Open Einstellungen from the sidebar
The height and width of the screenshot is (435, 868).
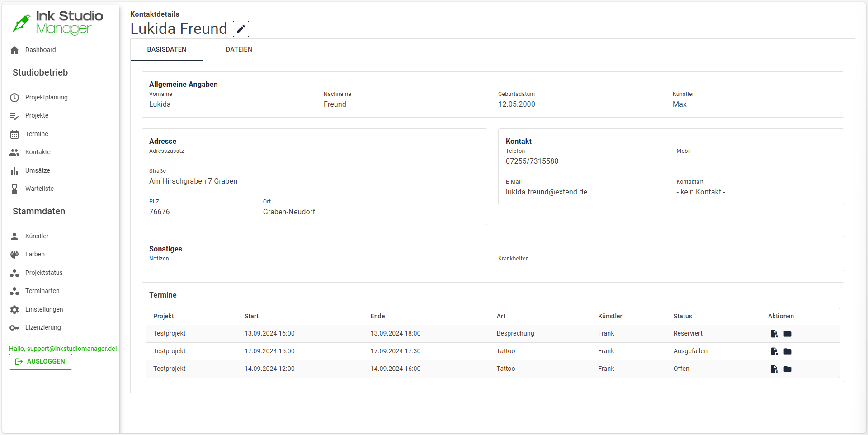click(x=44, y=310)
